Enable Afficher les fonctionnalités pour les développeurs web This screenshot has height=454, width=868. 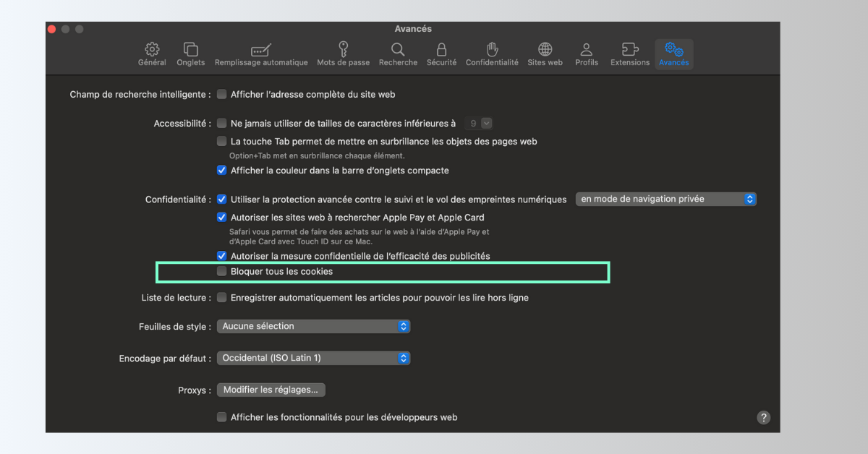click(221, 417)
